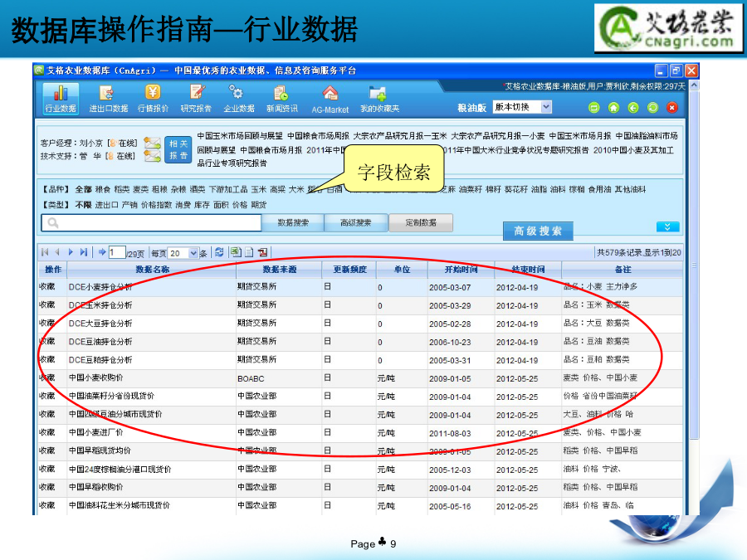
Task: Go to previous page arrow
Action: coord(57,252)
